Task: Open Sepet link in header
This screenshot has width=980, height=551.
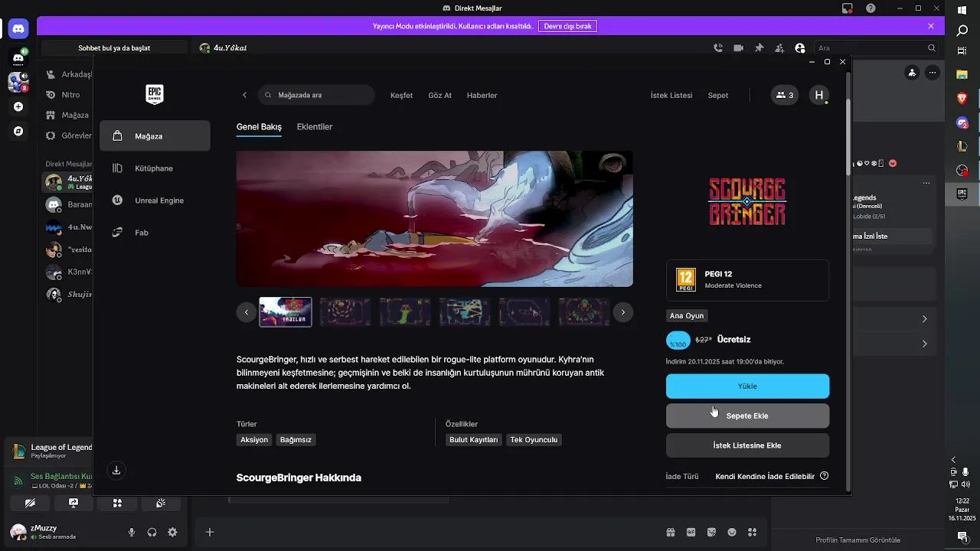Action: pos(718,96)
